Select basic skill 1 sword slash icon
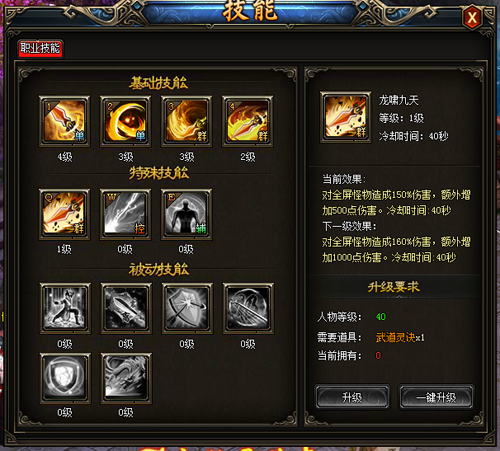Image resolution: width=500 pixels, height=451 pixels. [64, 121]
